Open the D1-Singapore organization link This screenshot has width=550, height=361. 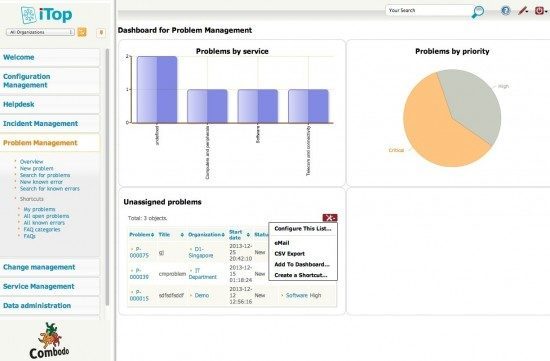coord(201,252)
